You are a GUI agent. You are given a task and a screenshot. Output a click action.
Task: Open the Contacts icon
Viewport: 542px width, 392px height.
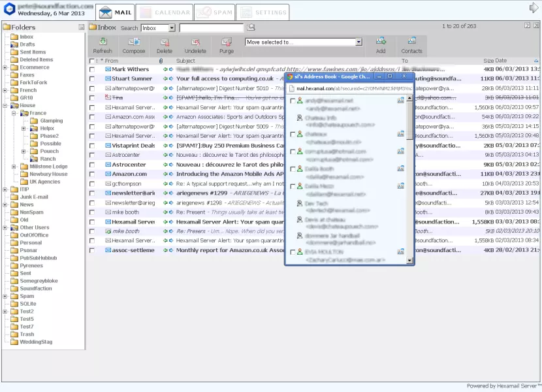click(411, 44)
